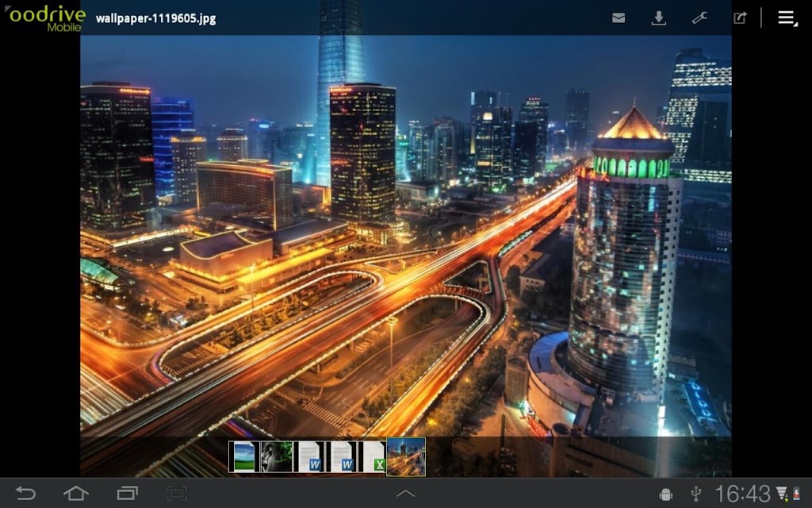
Task: Expand the bottom bar up chevron
Action: [x=405, y=494]
